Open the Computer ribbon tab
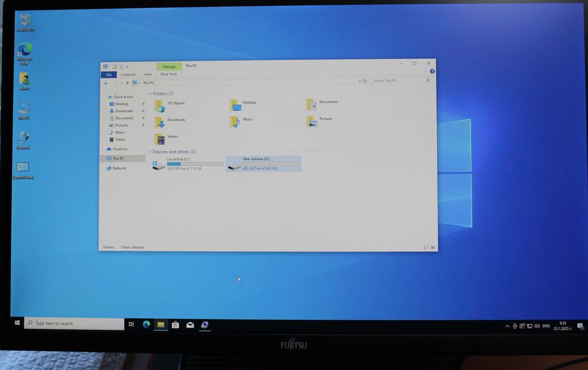 pos(128,75)
